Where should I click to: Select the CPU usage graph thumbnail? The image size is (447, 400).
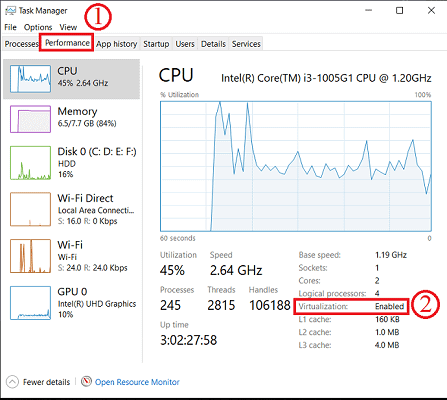coord(30,79)
